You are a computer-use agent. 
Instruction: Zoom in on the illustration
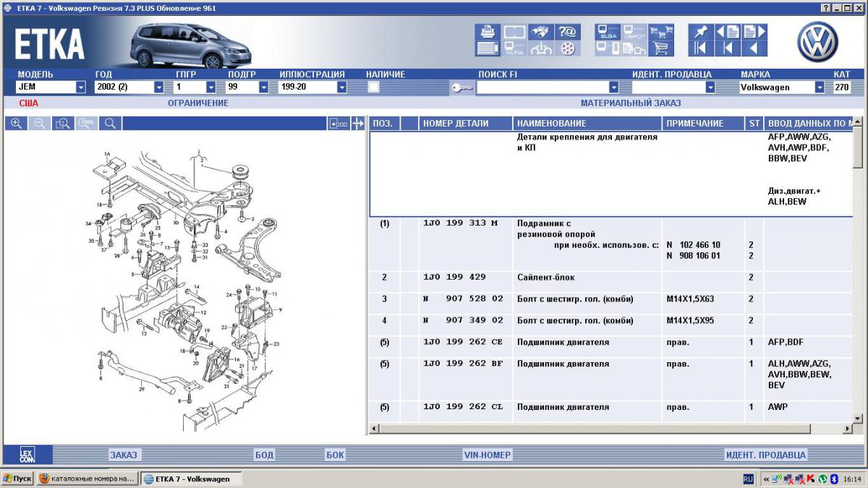pos(16,124)
